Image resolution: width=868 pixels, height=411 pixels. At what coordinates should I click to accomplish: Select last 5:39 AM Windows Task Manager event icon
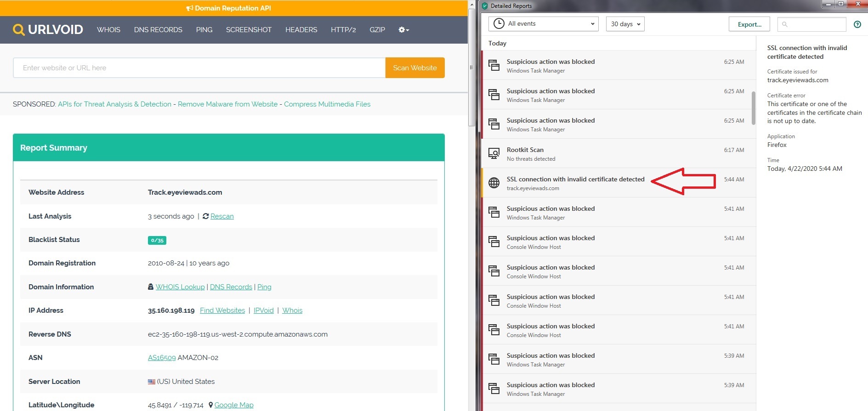pos(494,388)
